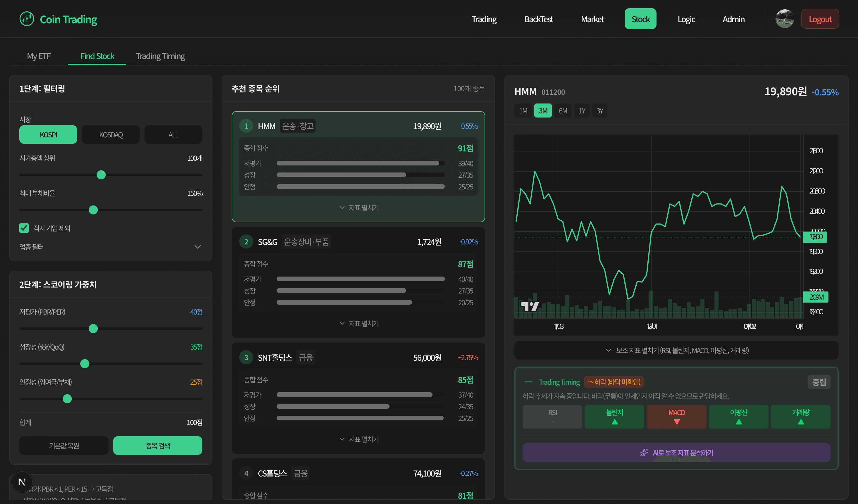Switch chart range to 3M
The width and height of the screenshot is (858, 504).
pos(543,111)
